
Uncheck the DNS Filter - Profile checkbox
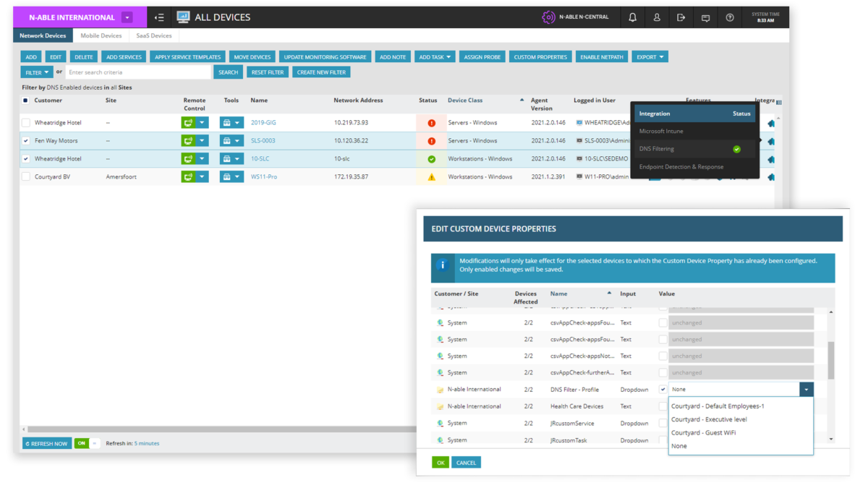[663, 389]
